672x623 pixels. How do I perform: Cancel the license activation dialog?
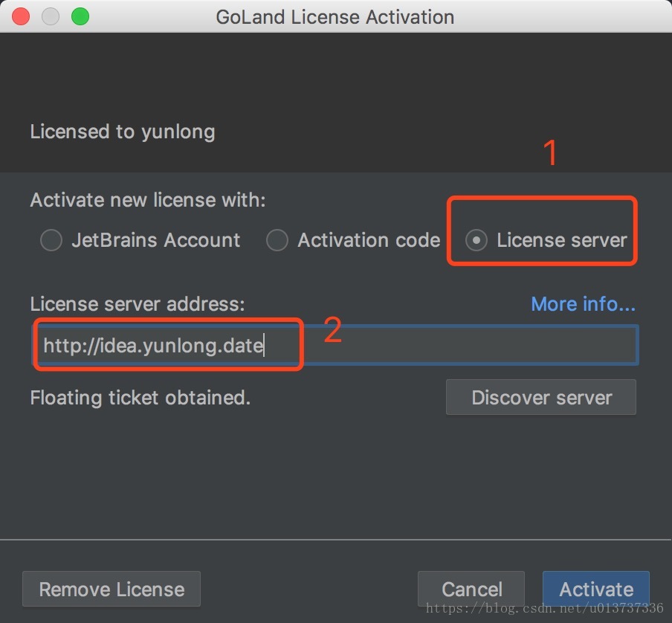[471, 589]
